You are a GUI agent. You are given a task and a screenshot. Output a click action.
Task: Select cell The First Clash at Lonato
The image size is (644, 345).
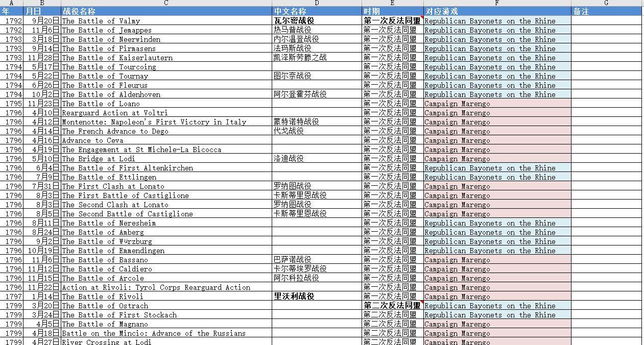(166, 186)
